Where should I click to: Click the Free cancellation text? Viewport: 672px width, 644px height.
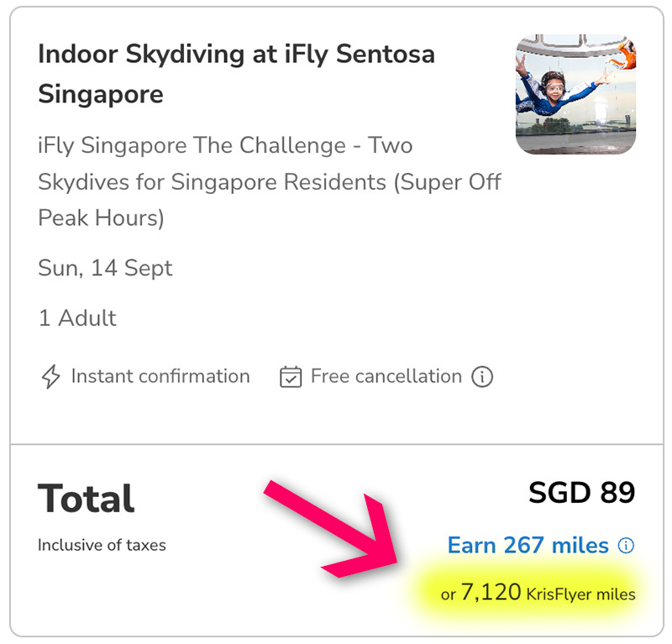pyautogui.click(x=386, y=376)
